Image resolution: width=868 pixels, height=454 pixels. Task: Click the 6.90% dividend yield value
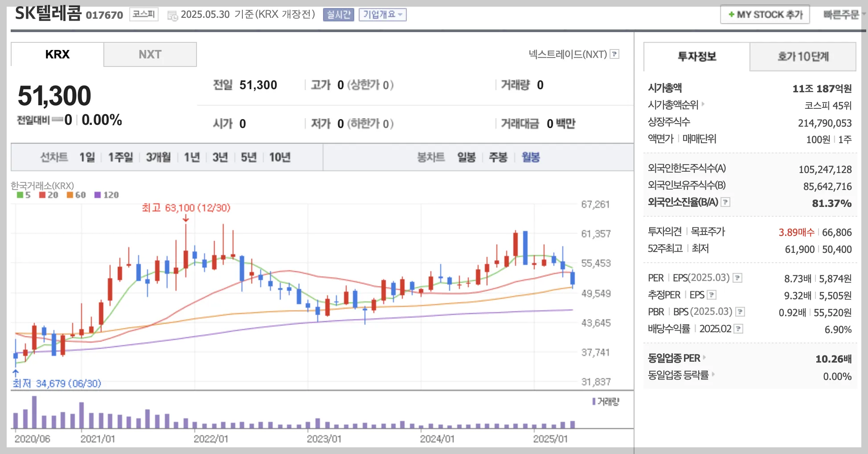click(838, 330)
